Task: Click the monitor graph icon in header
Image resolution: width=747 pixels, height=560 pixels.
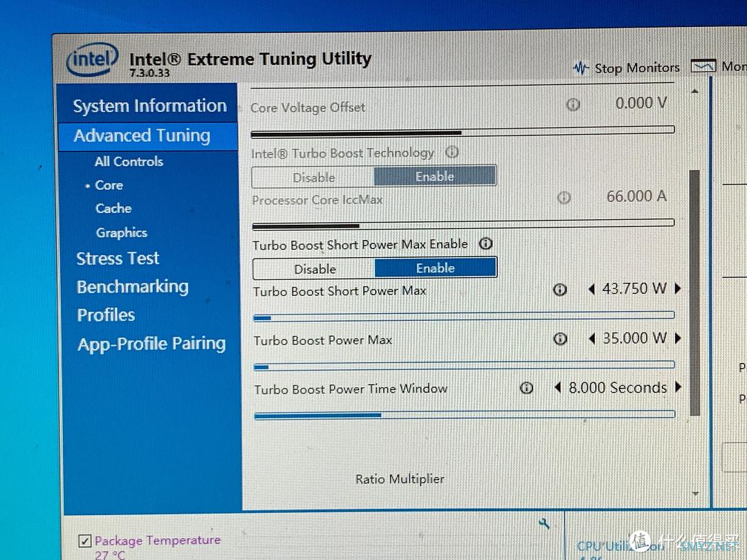Action: coord(703,66)
